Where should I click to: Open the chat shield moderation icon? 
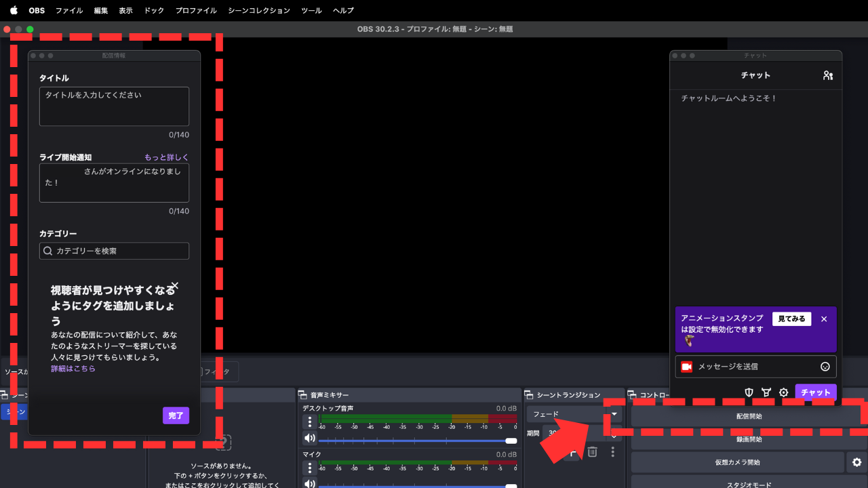pos(749,392)
